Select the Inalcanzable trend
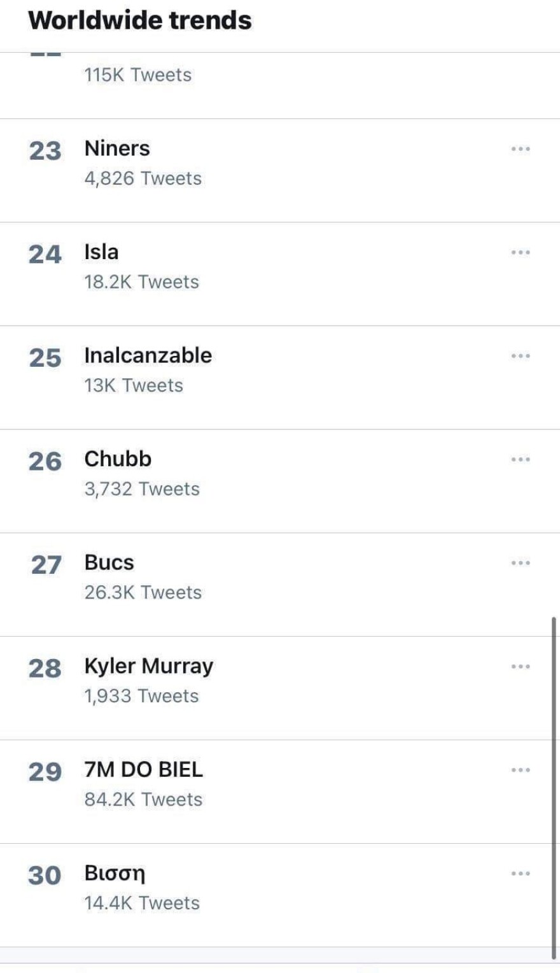This screenshot has width=560, height=973. (148, 355)
